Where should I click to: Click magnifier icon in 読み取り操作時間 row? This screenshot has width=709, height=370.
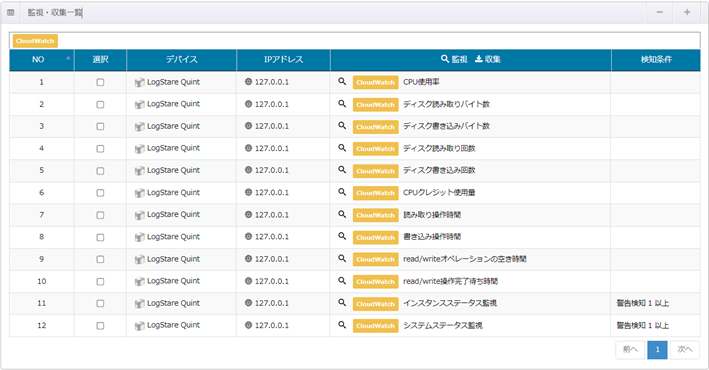tap(342, 214)
